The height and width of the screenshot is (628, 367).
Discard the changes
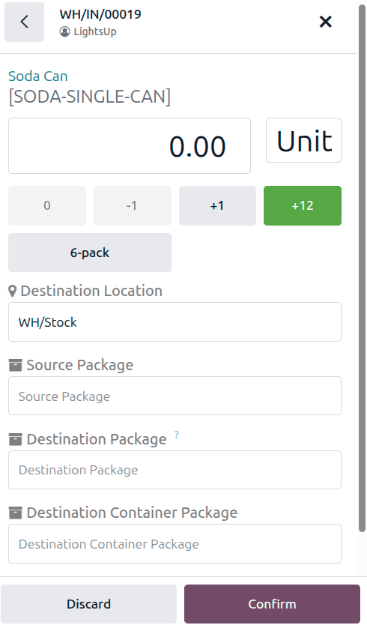pos(89,604)
